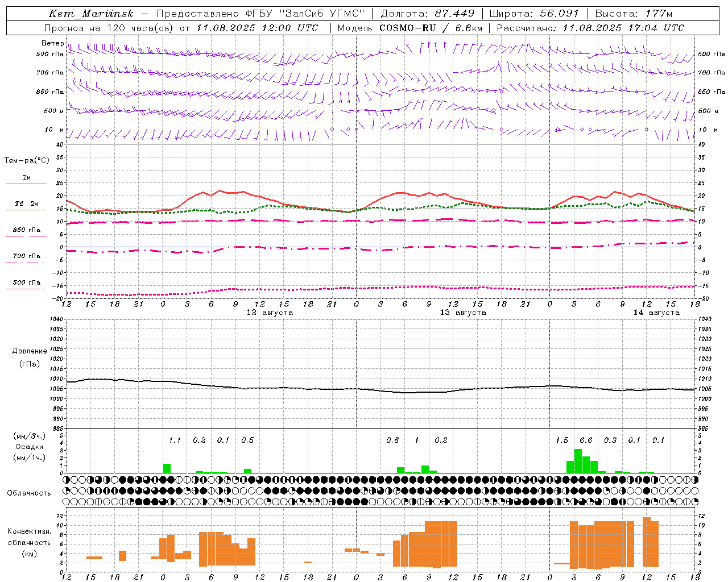Image resolution: width=728 pixels, height=582 pixels.
Task: Click the Kem_Mariinsk station title
Action: point(91,14)
